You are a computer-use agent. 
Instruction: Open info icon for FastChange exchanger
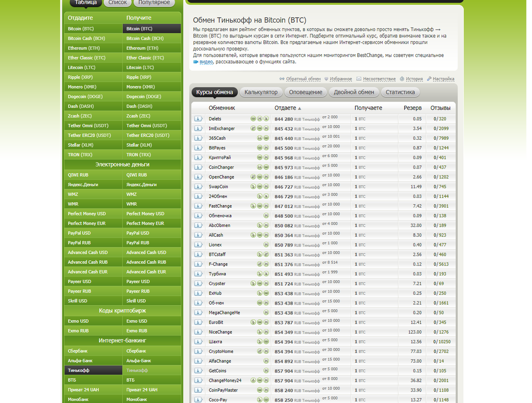pyautogui.click(x=199, y=206)
